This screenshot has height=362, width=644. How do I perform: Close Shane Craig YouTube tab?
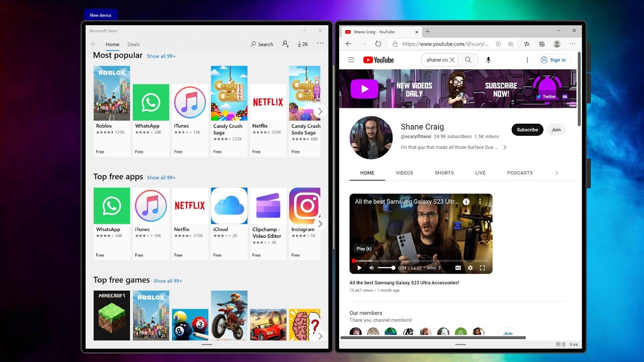click(417, 32)
